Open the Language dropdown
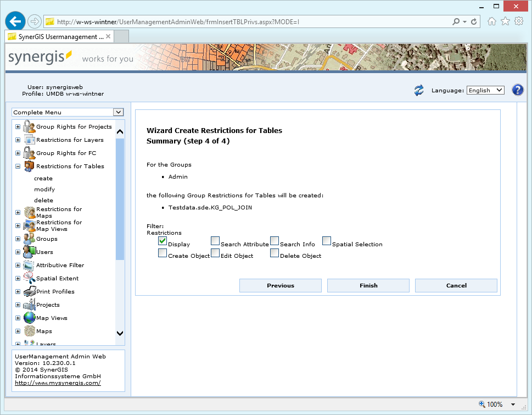This screenshot has height=415, width=532. point(485,90)
